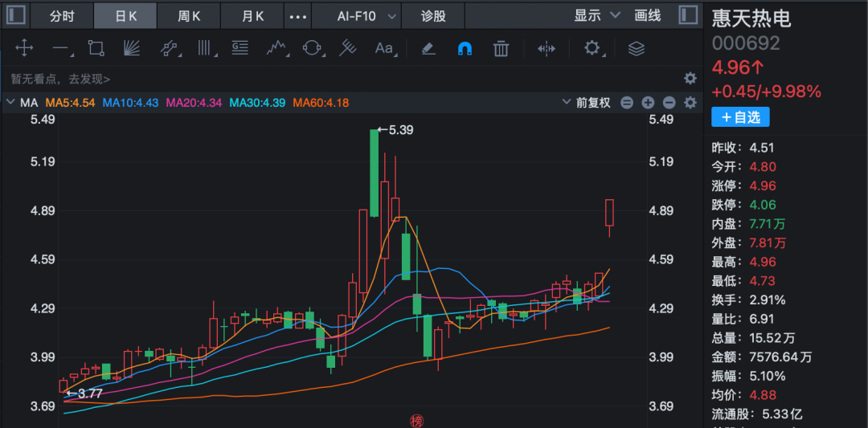Toggle the left sidebar panel
The height and width of the screenshot is (428, 868).
tap(16, 15)
